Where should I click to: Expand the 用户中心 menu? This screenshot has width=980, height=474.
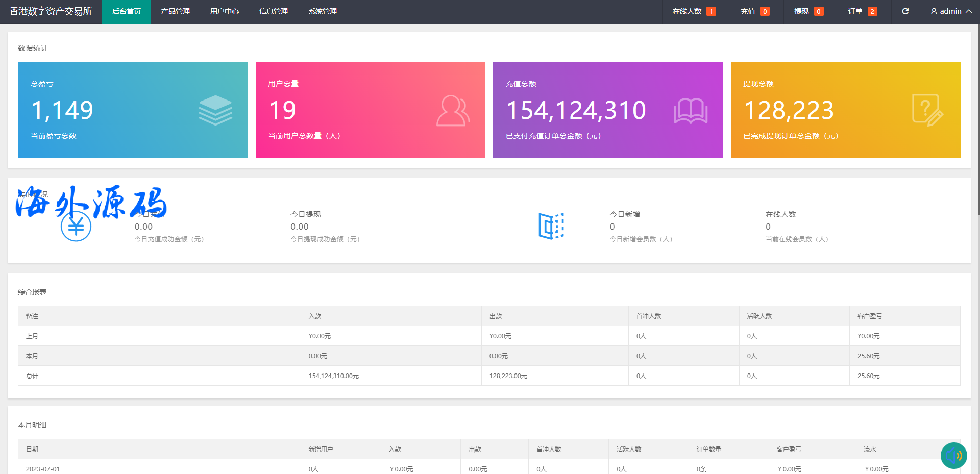tap(224, 11)
